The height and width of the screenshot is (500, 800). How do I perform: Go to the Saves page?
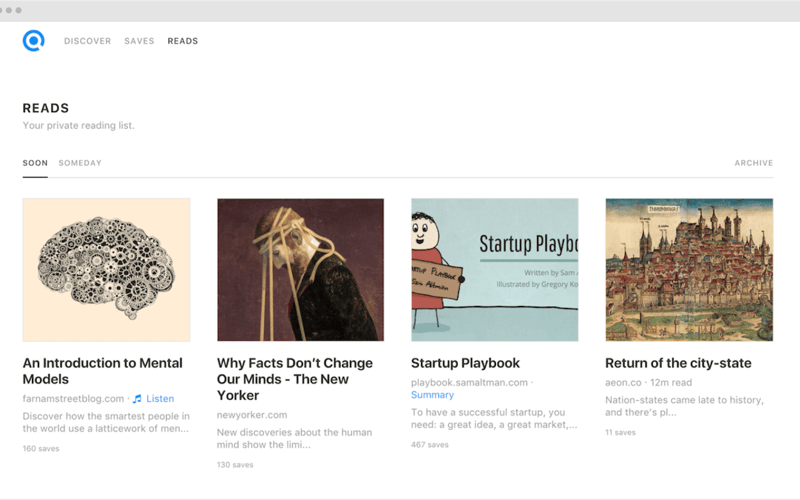[139, 41]
